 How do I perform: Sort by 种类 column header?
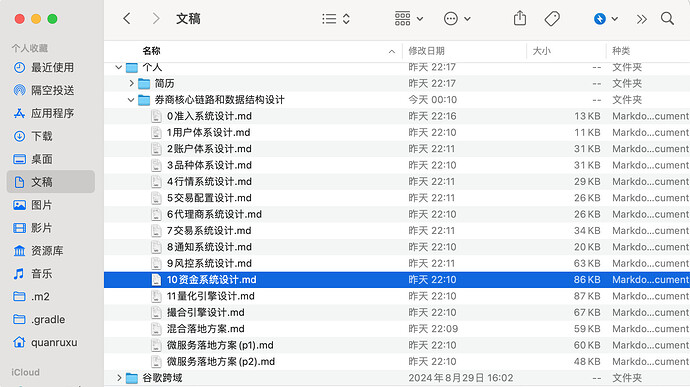[x=621, y=51]
